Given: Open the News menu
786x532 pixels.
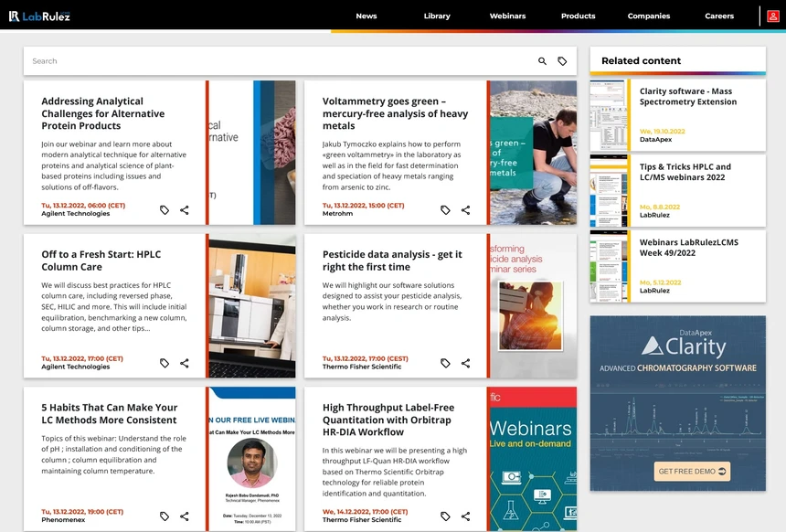Looking at the screenshot, I should (366, 16).
